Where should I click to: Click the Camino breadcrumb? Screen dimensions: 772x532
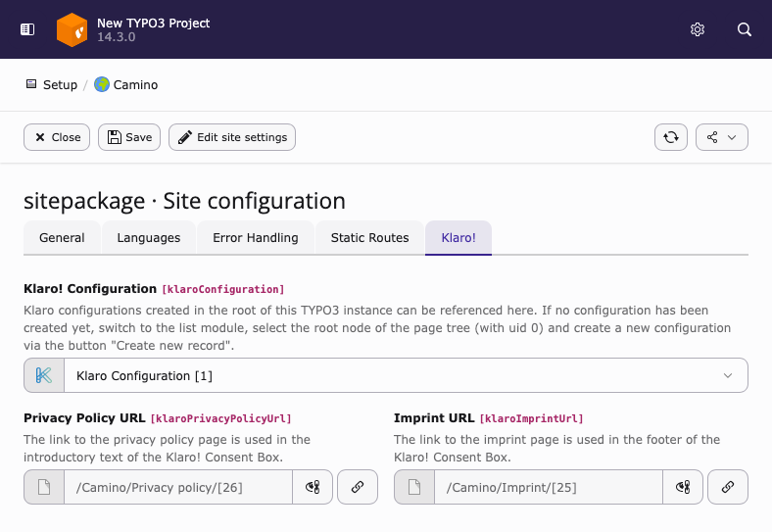pos(135,84)
